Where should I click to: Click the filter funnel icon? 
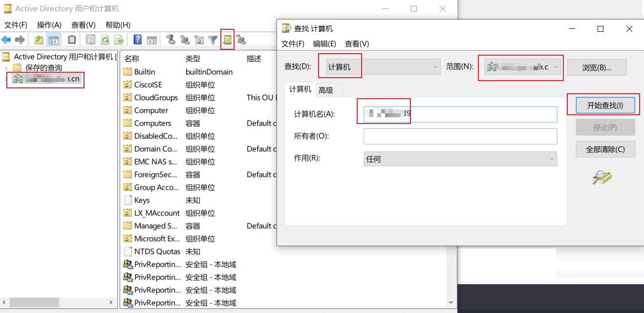pyautogui.click(x=213, y=40)
